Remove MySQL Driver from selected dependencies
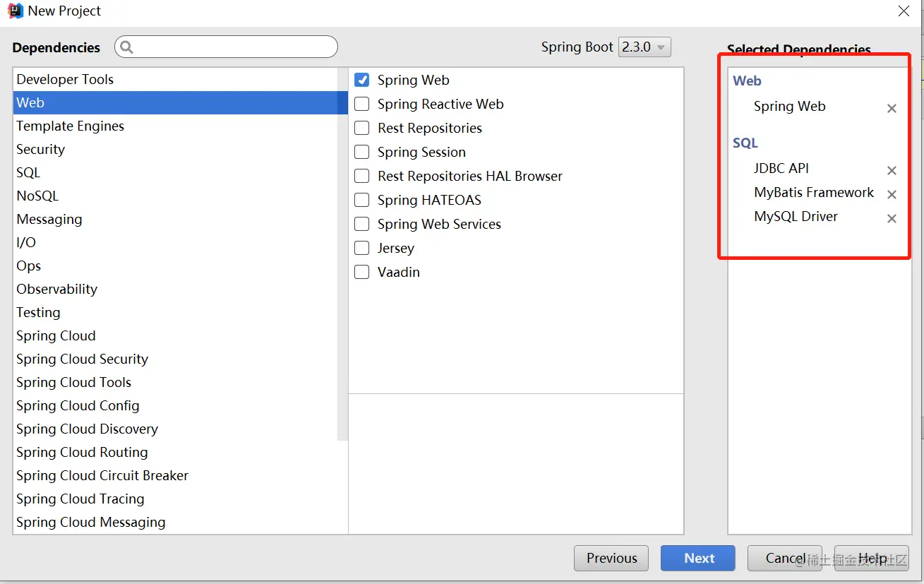The image size is (924, 584). click(x=892, y=219)
